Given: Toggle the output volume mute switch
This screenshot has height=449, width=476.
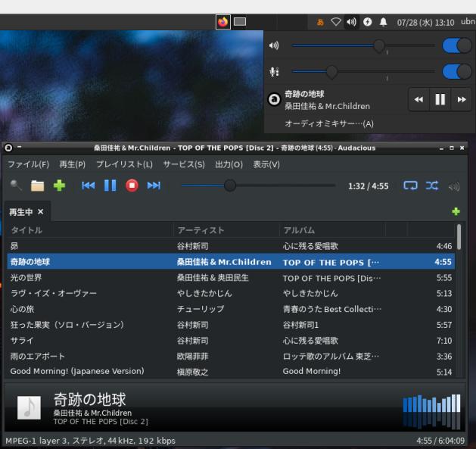Looking at the screenshot, I should click(x=457, y=45).
